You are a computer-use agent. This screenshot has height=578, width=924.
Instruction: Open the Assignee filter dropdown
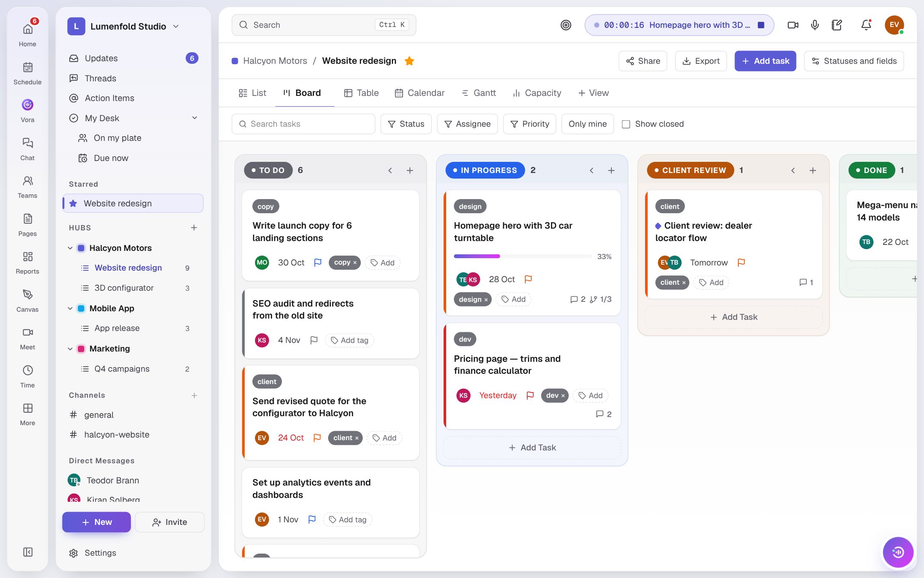point(467,124)
